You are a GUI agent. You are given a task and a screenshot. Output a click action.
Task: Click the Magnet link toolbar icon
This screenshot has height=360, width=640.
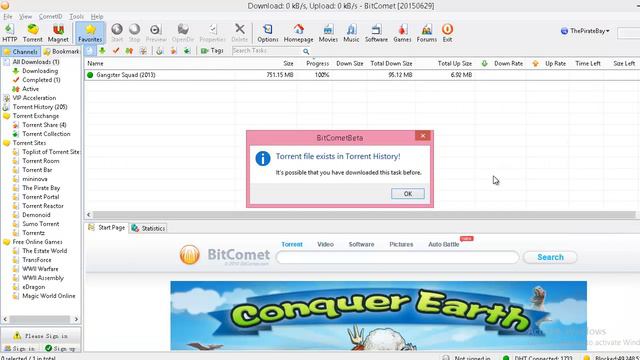pyautogui.click(x=58, y=33)
